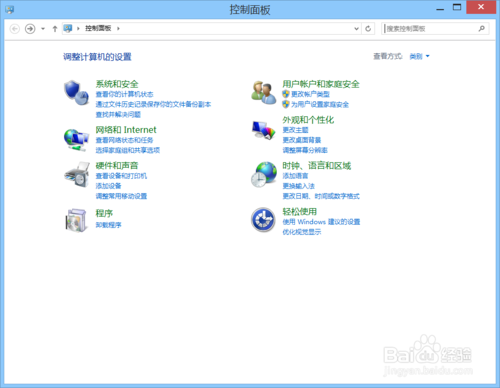Click 查找并解决问题 link
Screen dimensions: 500x388
(x=118, y=114)
